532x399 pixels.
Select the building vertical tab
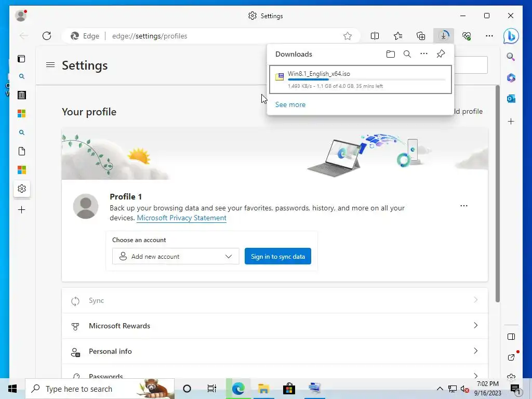coord(22,95)
